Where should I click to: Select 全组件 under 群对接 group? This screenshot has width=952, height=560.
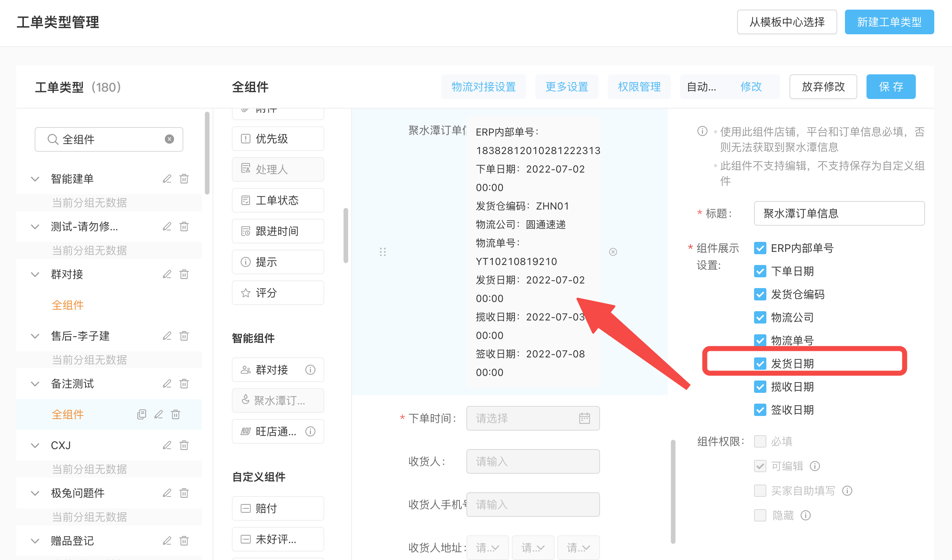coord(68,305)
